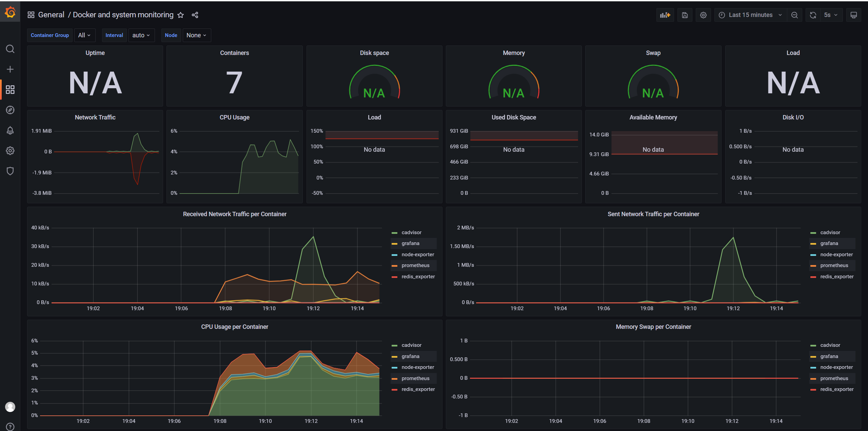Open the Used Disk Space panel title
This screenshot has width=868, height=431.
(x=514, y=117)
